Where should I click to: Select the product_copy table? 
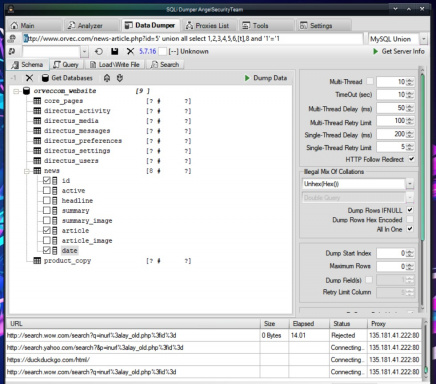(67, 261)
